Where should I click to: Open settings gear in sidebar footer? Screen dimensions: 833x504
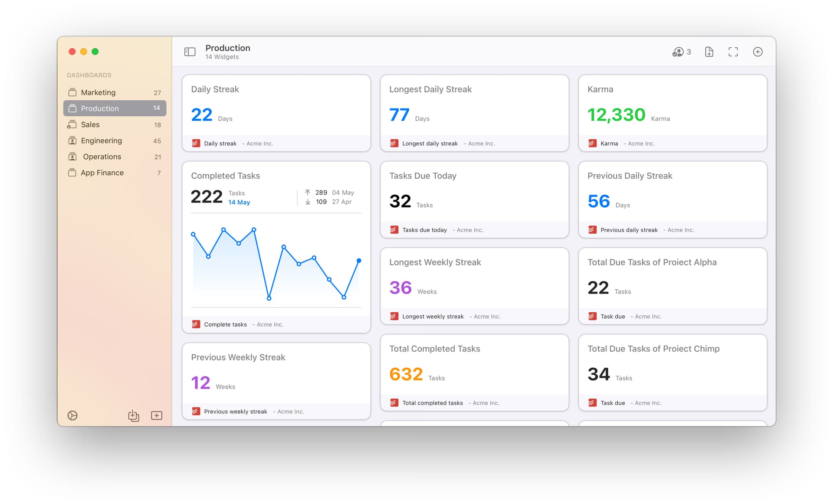pos(72,415)
